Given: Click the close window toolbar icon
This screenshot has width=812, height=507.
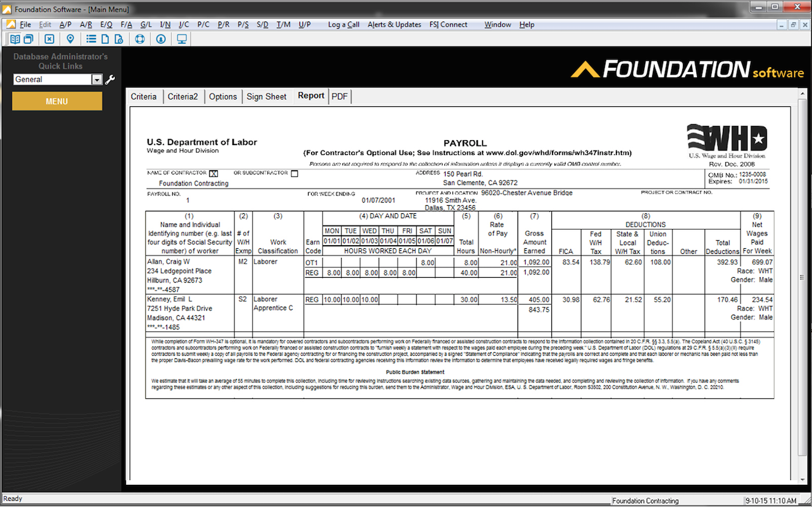Looking at the screenshot, I should coord(49,39).
